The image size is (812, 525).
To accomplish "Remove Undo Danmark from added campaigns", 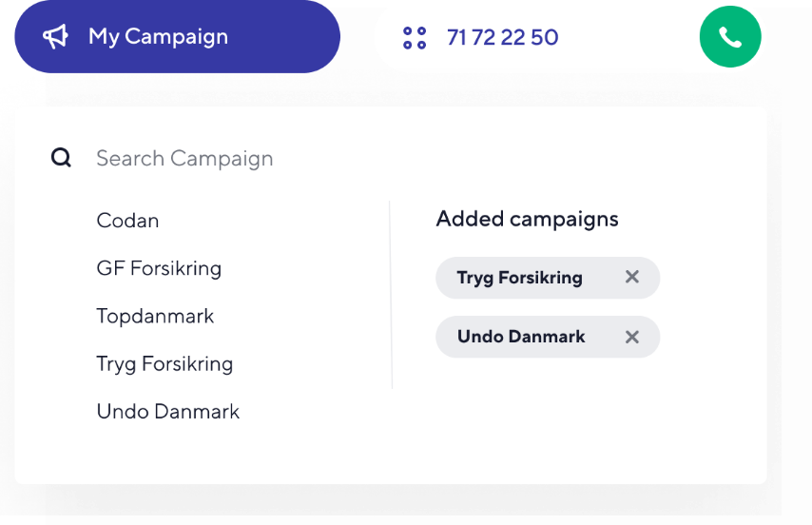I will pos(631,337).
